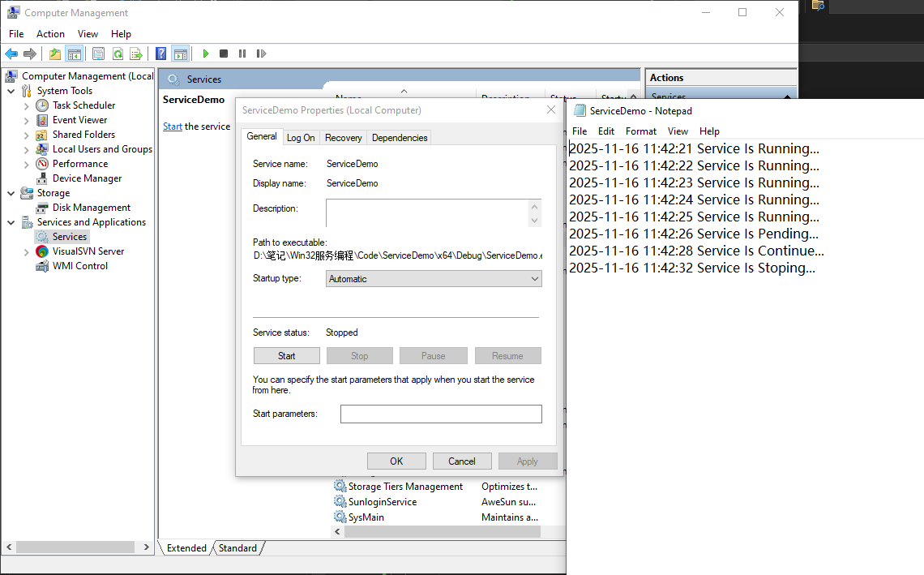Select Task Scheduler in the tree

pyautogui.click(x=83, y=105)
